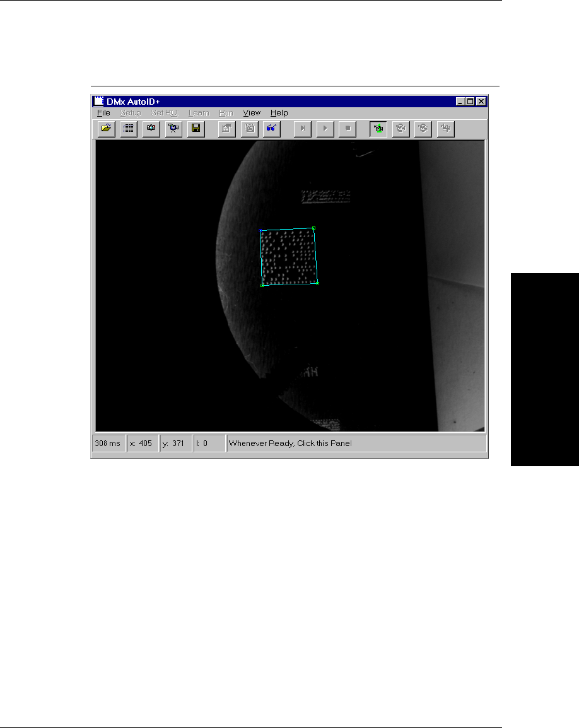Click the DMx AutoID+ title bar icon
This screenshot has height=728, width=579.
click(98, 101)
